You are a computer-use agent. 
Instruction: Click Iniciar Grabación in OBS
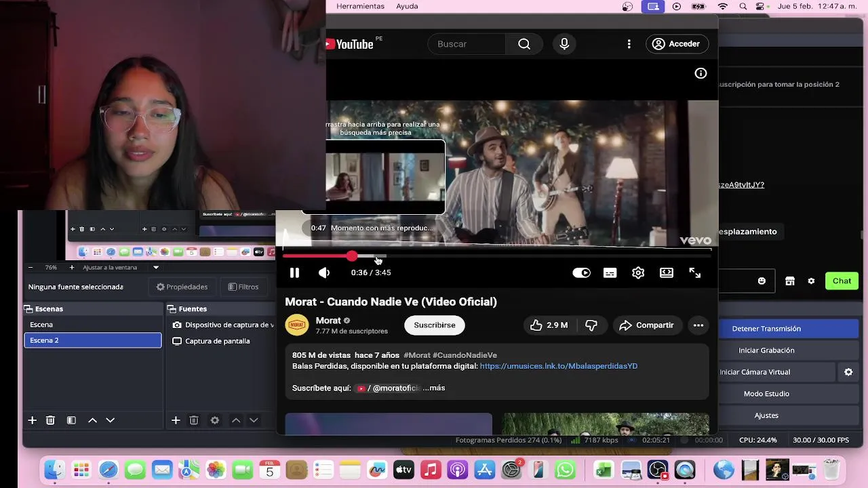[x=766, y=350]
